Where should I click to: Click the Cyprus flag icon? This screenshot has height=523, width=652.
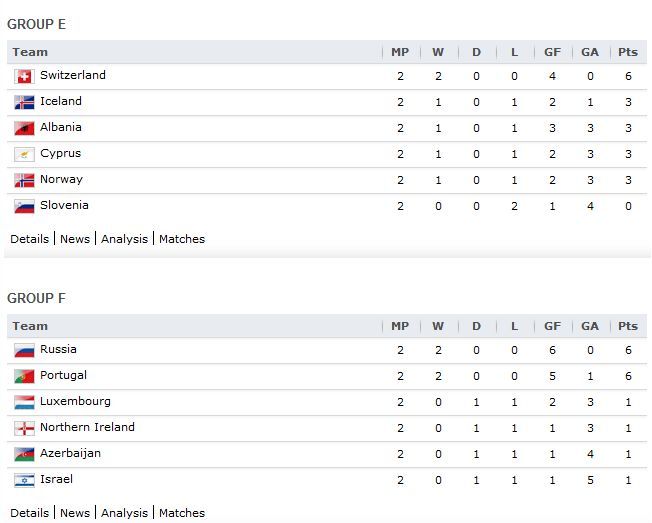coord(24,154)
